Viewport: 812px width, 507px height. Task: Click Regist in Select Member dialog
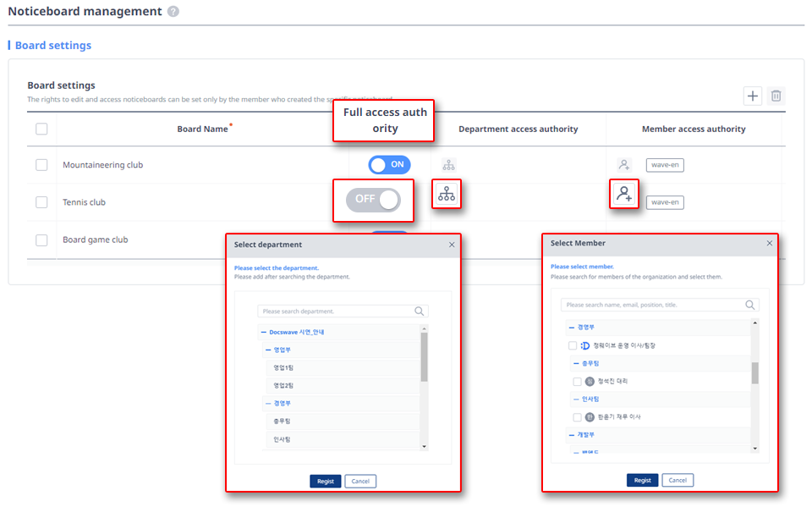[642, 480]
